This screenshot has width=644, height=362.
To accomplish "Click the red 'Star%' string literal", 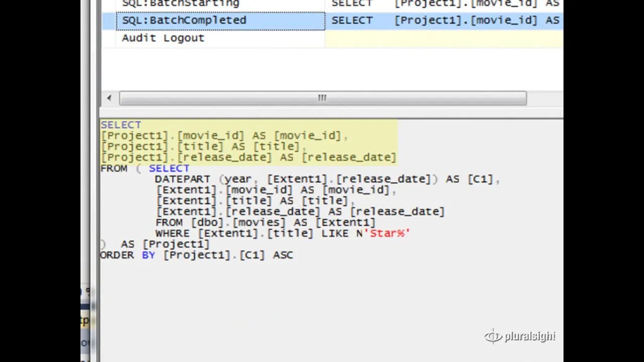I will pyautogui.click(x=388, y=233).
